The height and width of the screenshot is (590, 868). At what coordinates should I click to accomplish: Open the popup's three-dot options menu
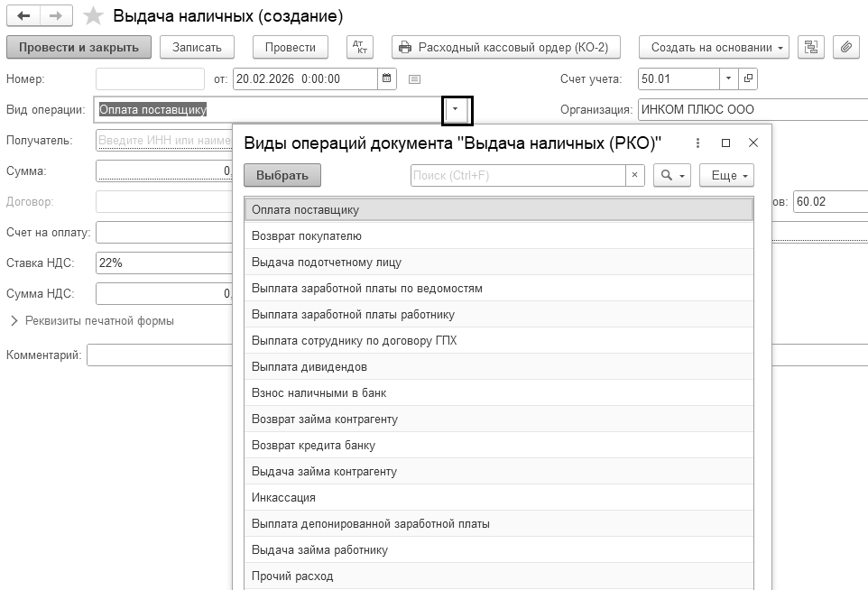pos(697,143)
